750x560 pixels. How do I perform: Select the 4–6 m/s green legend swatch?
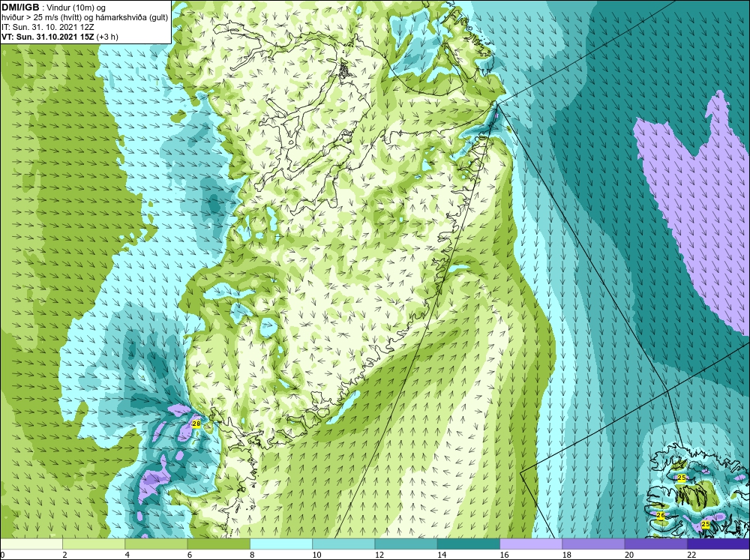[156, 544]
